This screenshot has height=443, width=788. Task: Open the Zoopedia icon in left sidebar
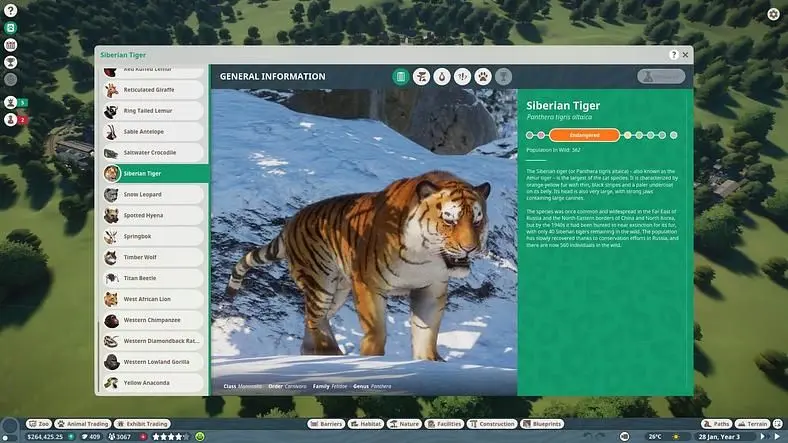(x=11, y=28)
